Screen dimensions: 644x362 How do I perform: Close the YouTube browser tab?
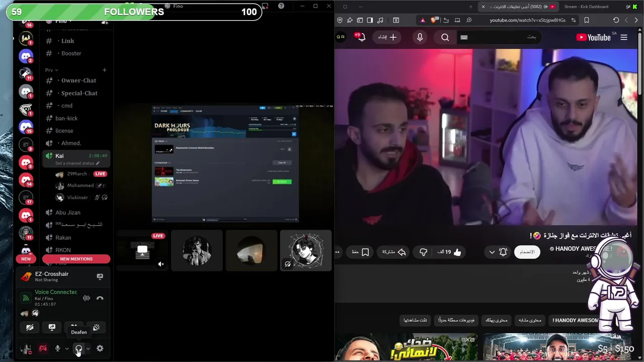click(x=484, y=7)
